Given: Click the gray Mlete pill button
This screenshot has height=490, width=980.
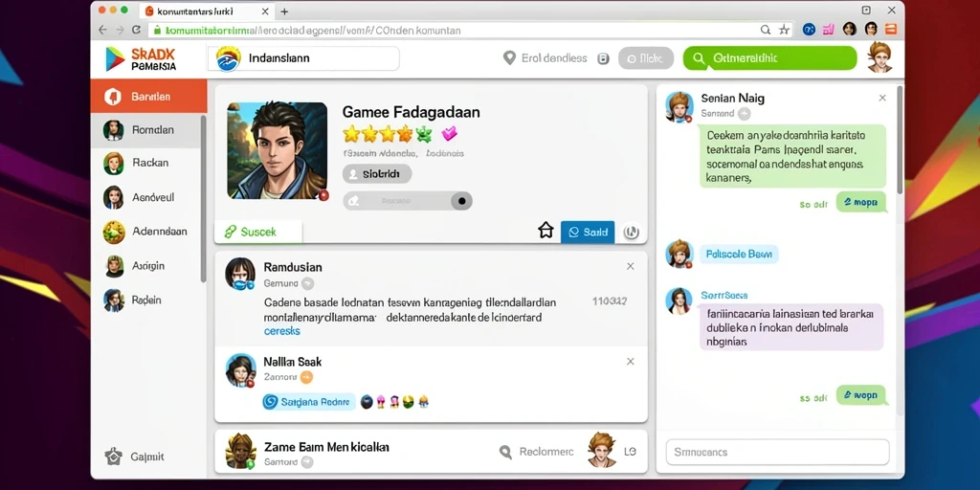Looking at the screenshot, I should (646, 58).
